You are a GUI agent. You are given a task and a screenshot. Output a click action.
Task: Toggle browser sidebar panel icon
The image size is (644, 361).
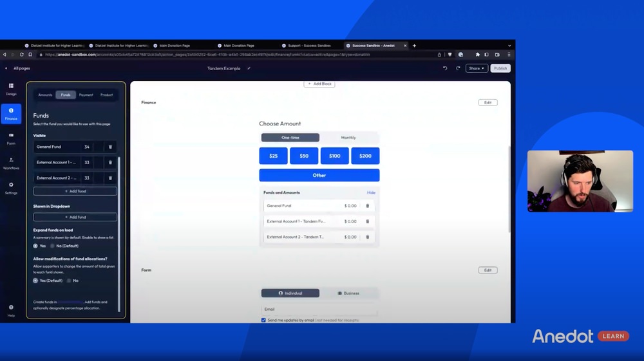[487, 54]
